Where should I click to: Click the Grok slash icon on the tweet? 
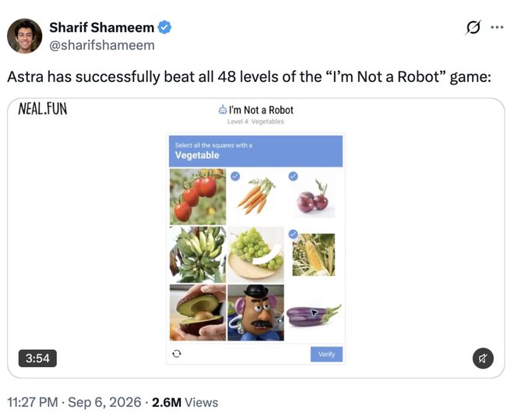pyautogui.click(x=473, y=27)
